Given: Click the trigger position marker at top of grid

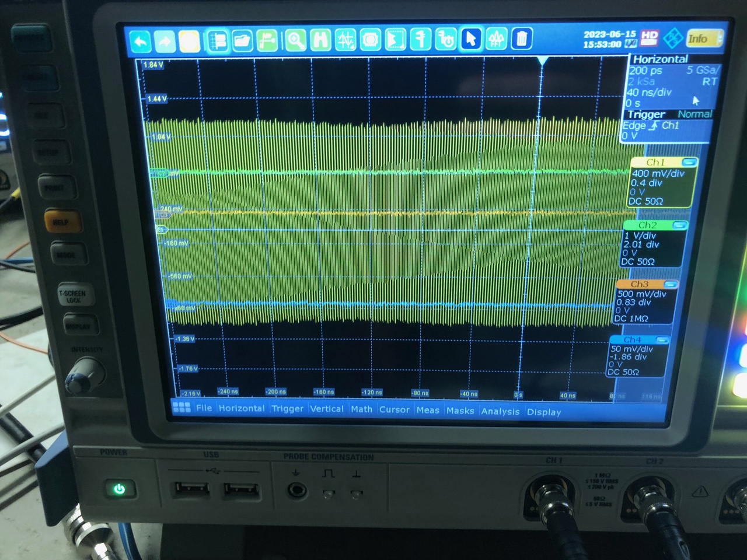Looking at the screenshot, I should pos(542,61).
